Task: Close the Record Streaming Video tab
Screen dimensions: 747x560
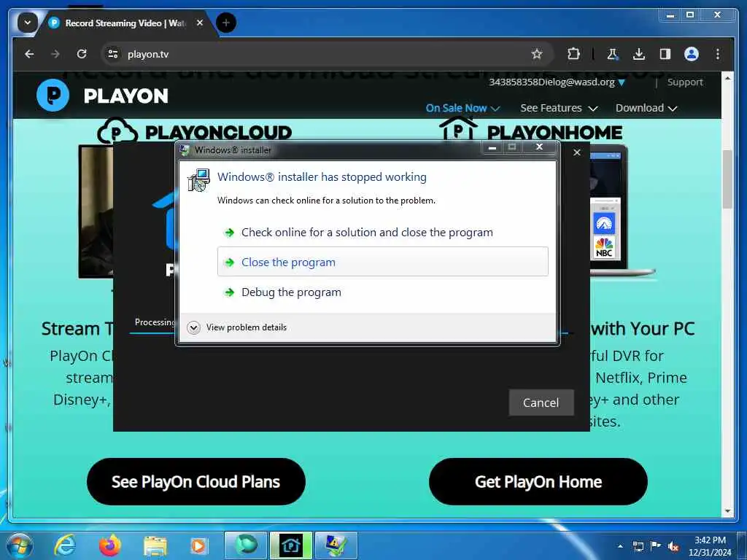Action: tap(200, 23)
